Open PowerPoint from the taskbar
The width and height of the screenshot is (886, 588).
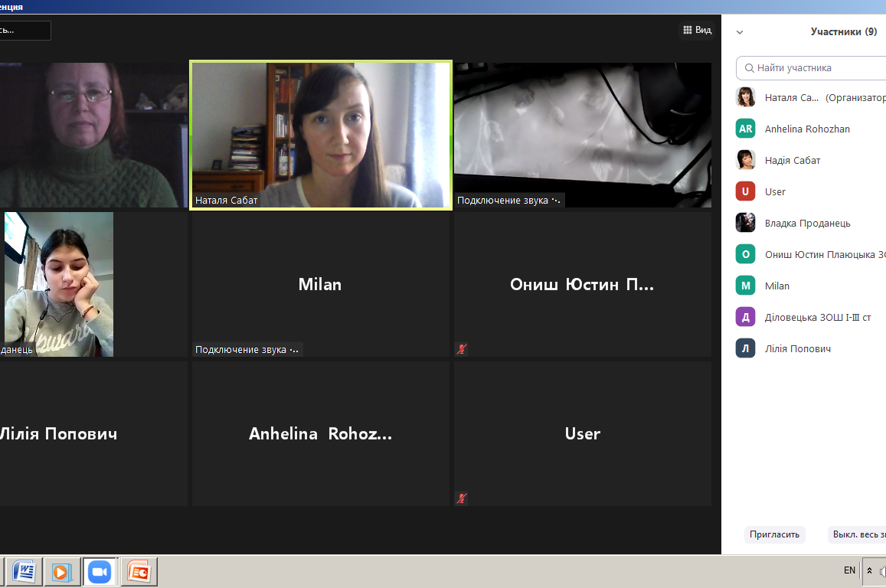139,571
